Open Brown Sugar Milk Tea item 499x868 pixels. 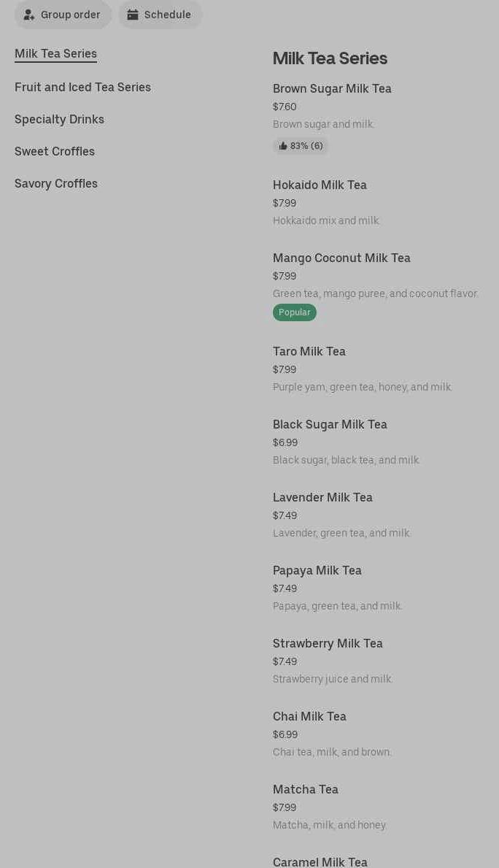[x=332, y=88]
